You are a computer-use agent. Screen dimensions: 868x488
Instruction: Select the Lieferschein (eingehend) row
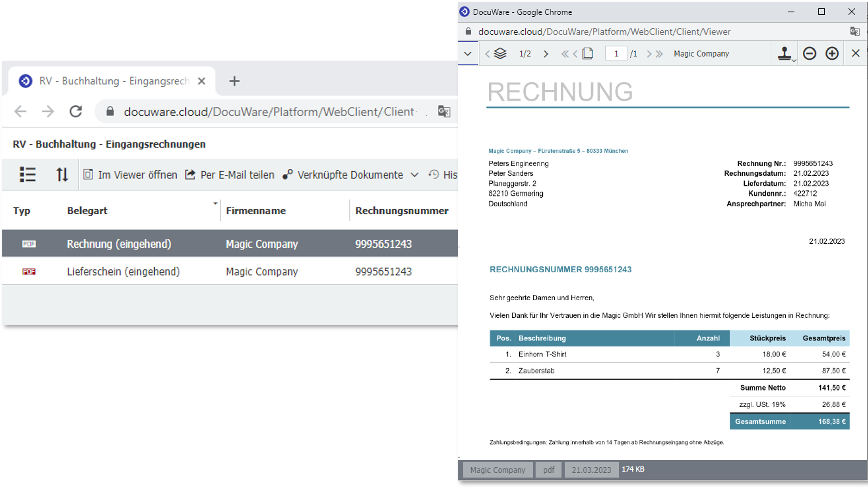(x=123, y=271)
